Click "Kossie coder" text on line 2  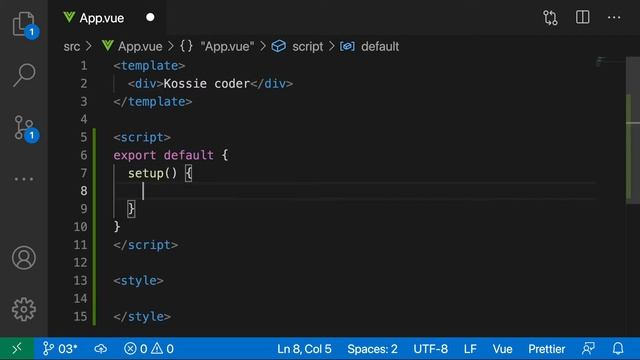pyautogui.click(x=207, y=84)
